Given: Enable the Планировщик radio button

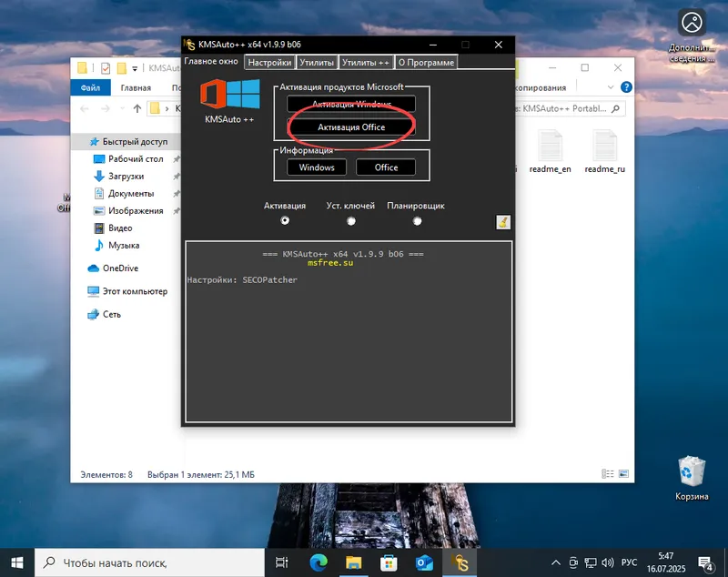Looking at the screenshot, I should pos(416,218).
